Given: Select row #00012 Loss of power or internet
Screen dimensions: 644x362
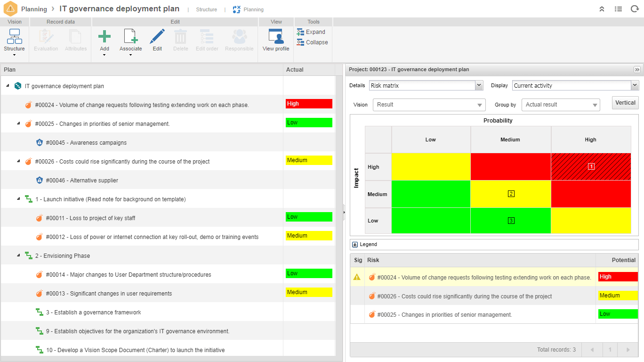Looking at the screenshot, I should click(168, 237).
